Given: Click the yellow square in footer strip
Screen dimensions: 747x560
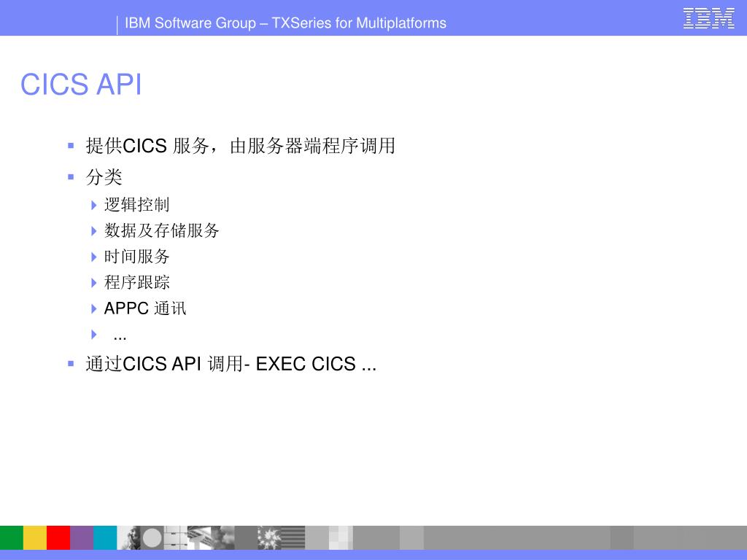Looking at the screenshot, I should point(35,537).
